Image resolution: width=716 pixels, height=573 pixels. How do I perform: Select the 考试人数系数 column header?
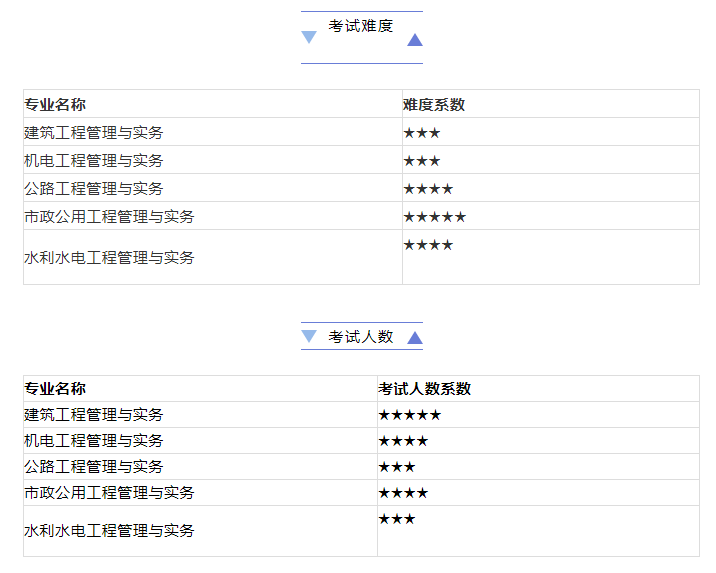click(424, 389)
